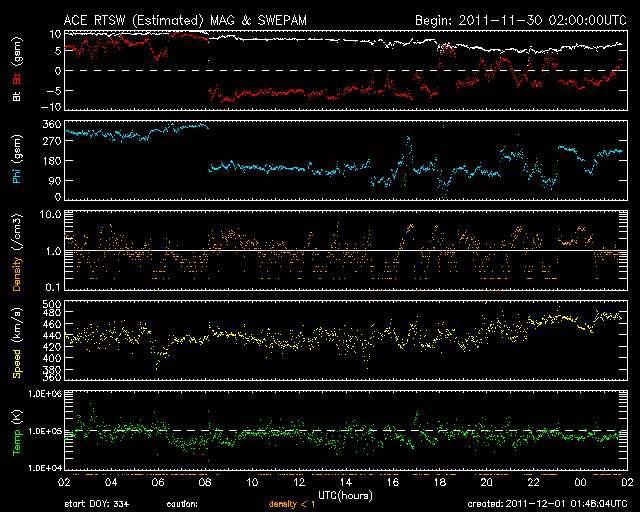Click the yellow "Speed" axis label

(x=17, y=363)
